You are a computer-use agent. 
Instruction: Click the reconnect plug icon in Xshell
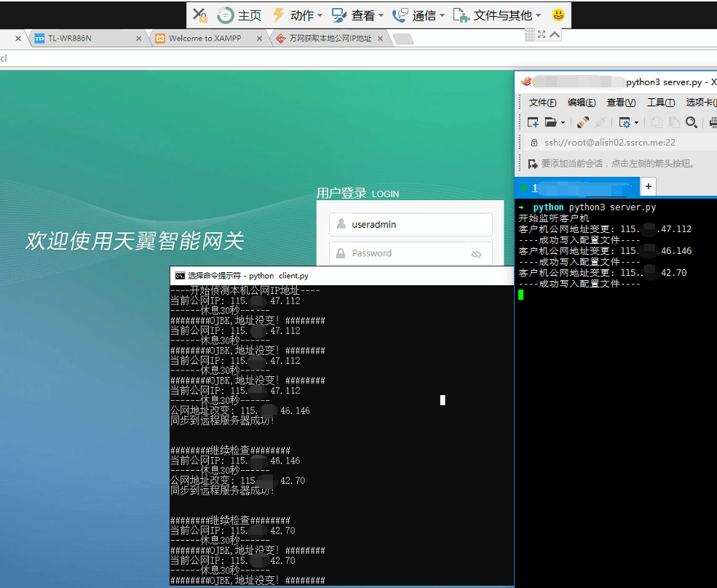pos(583,122)
